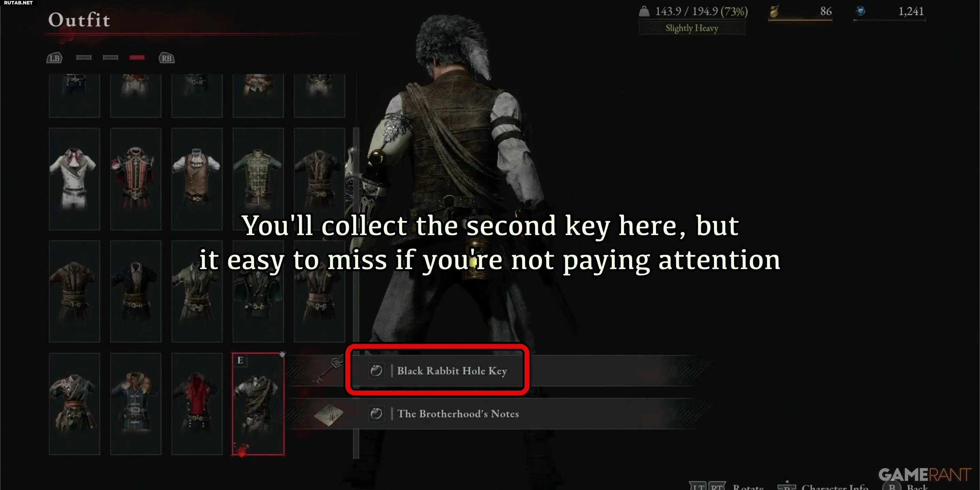Viewport: 980px width, 490px height.
Task: Switch to the second outfit page tab
Action: pos(110,58)
